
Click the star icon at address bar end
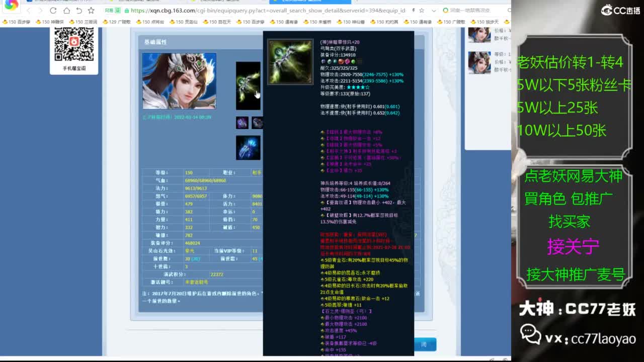pos(422,11)
